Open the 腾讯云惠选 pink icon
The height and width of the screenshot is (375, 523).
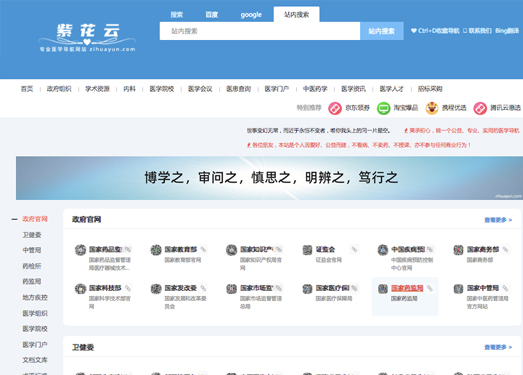point(480,108)
